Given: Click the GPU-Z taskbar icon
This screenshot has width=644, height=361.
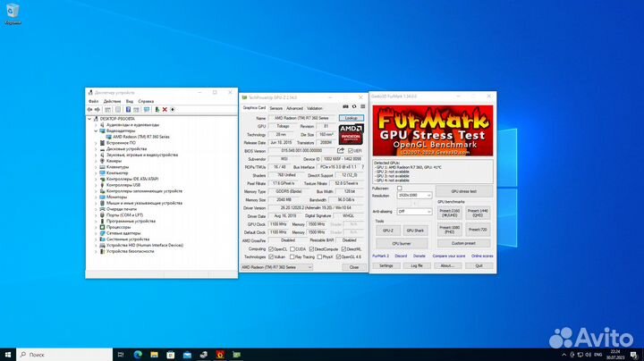Looking at the screenshot, I should coord(236,355).
